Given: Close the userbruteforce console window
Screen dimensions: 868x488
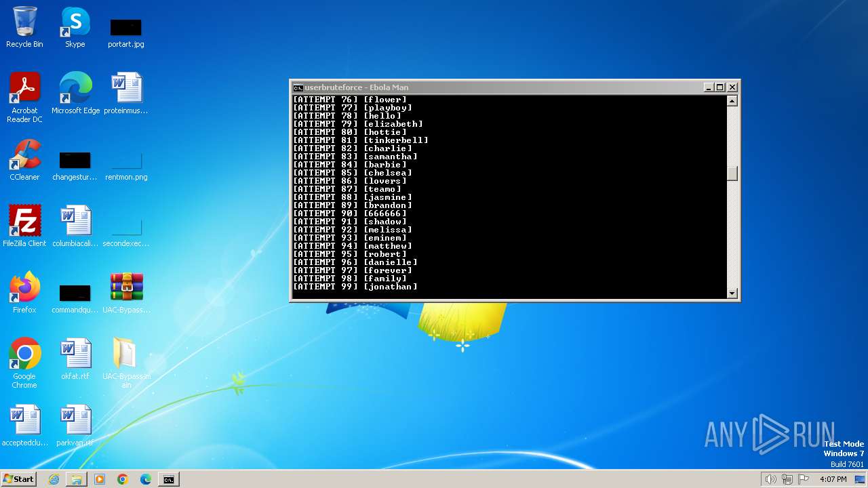Looking at the screenshot, I should coord(732,87).
